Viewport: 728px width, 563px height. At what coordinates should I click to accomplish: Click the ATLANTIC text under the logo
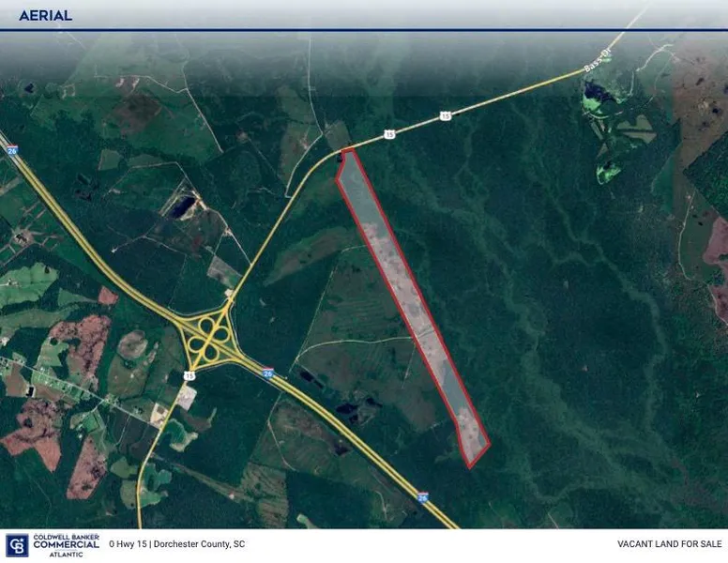click(66, 554)
